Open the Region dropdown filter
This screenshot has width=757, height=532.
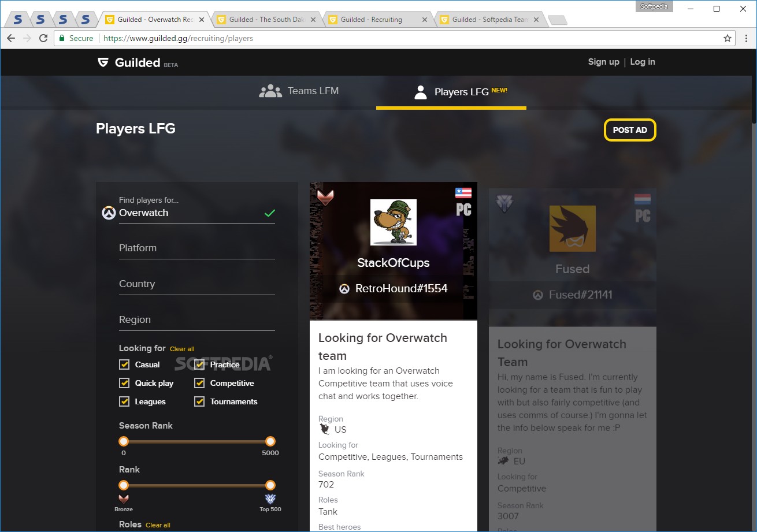(197, 320)
